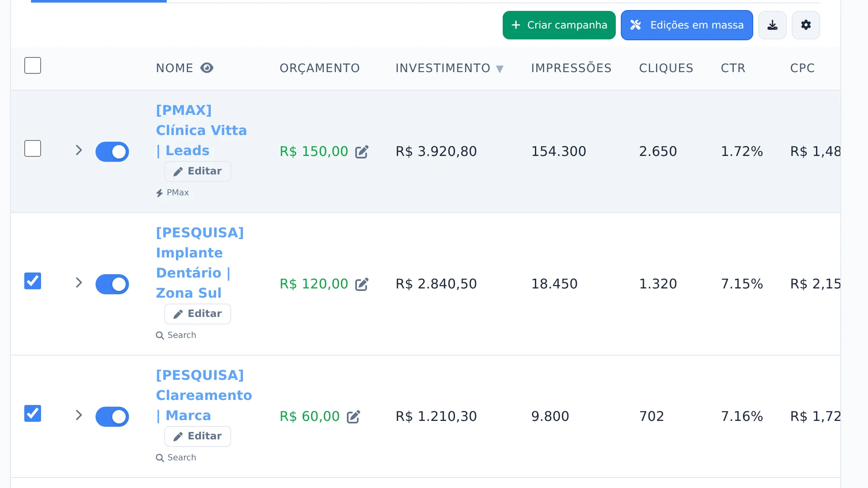Select the 9.800 impressions value
Screen dimensions: 868x488
click(550, 416)
